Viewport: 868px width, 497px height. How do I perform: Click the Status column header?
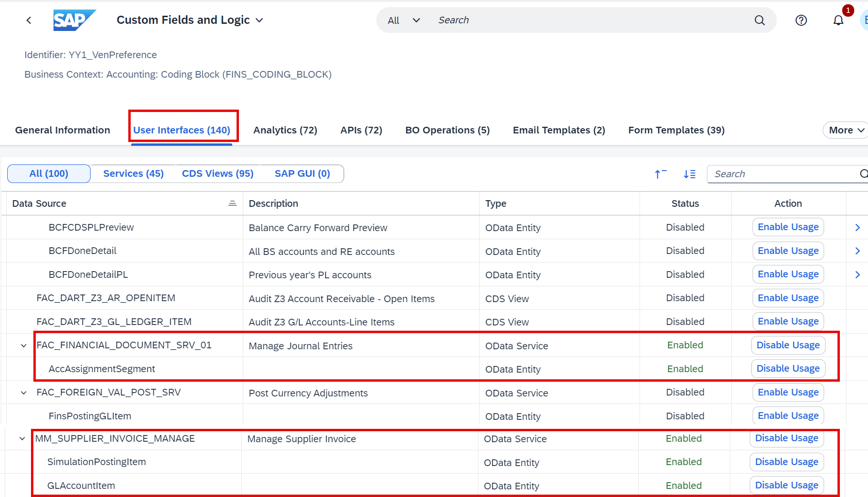point(685,203)
